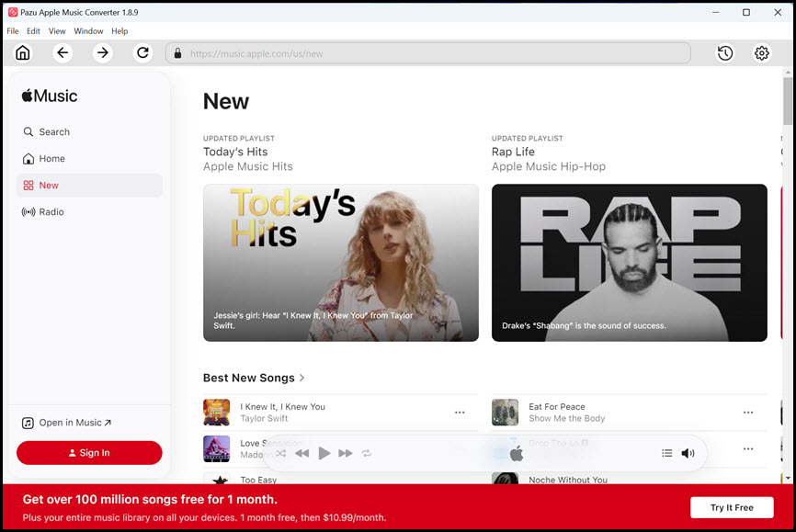This screenshot has height=532, width=796.
Task: Open the Today's Hits playlist title
Action: pyautogui.click(x=235, y=152)
